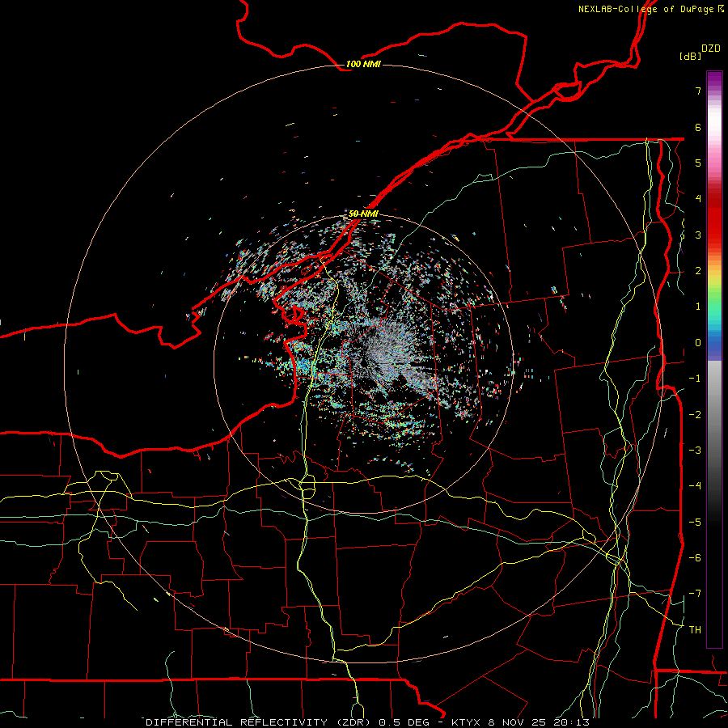Click the 0 dB value on color scale

pyautogui.click(x=698, y=343)
